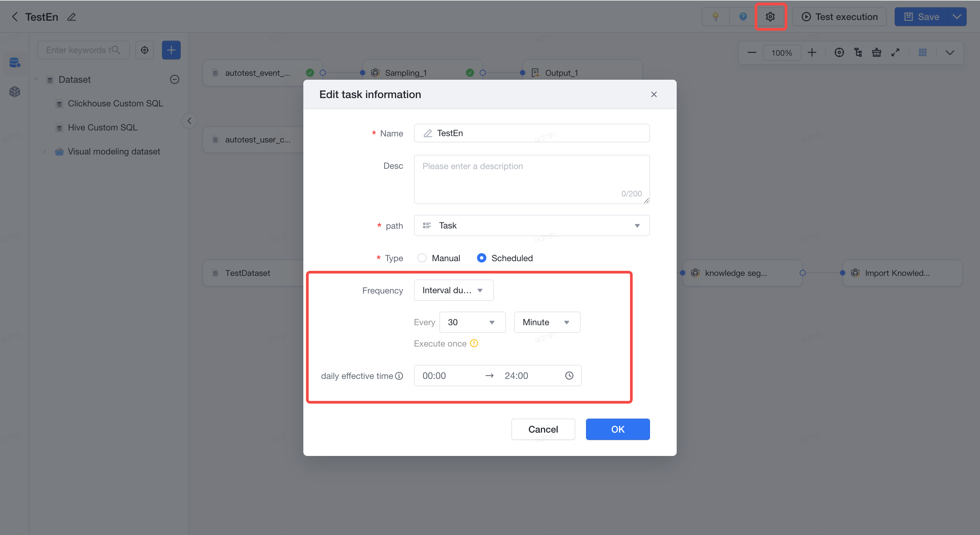The width and height of the screenshot is (980, 535).
Task: Open task settings gear icon
Action: tap(770, 17)
